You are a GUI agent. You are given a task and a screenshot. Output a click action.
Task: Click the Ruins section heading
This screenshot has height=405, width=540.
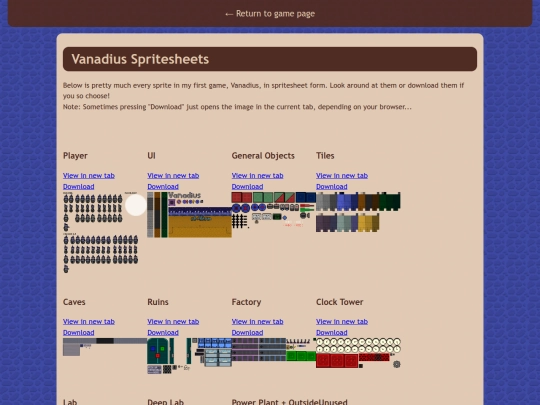pos(158,302)
